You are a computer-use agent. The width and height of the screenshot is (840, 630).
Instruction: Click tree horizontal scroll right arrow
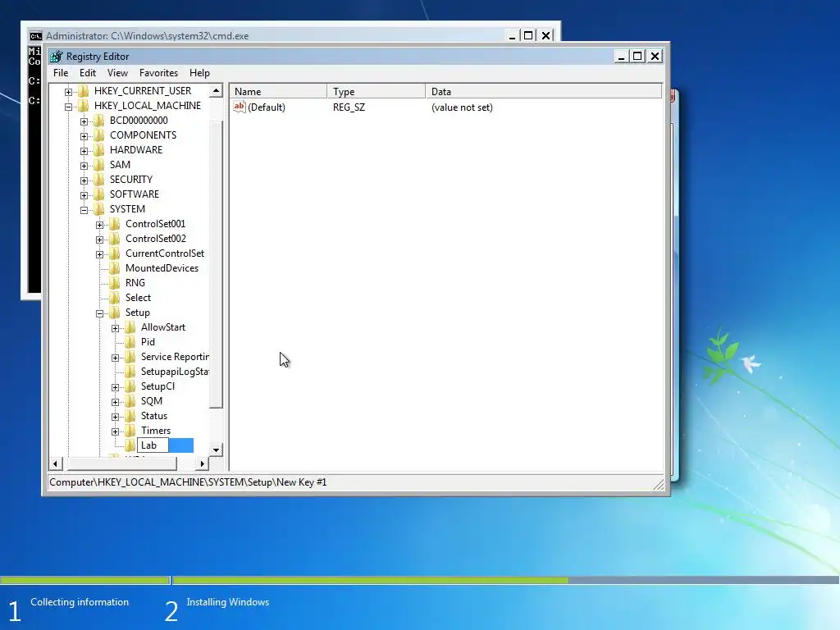tap(202, 463)
